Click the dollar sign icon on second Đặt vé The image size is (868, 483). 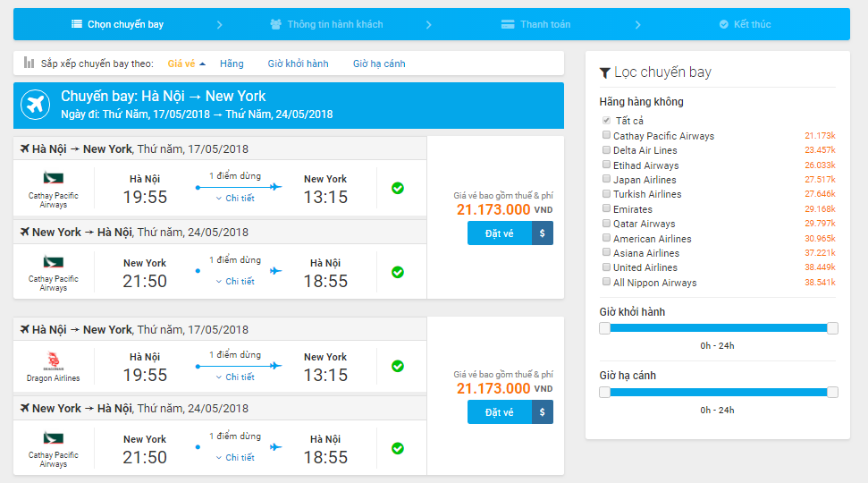tap(543, 412)
